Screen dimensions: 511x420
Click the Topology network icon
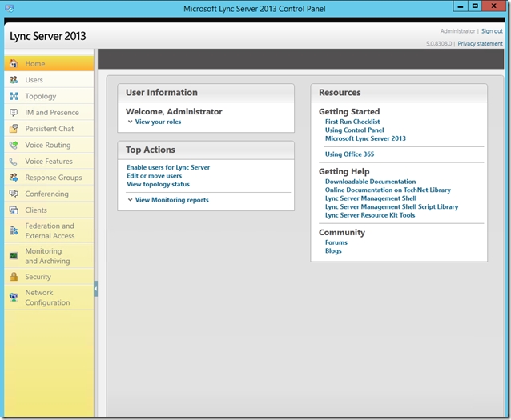[x=14, y=96]
